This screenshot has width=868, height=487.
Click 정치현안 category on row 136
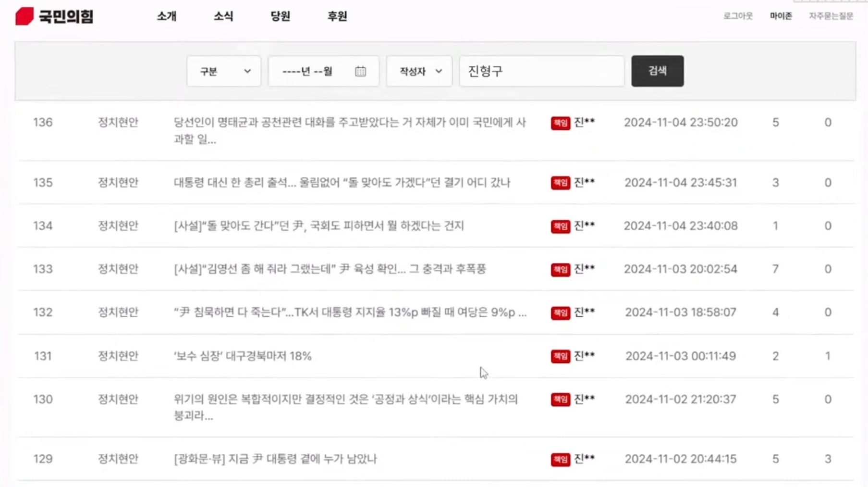point(118,123)
